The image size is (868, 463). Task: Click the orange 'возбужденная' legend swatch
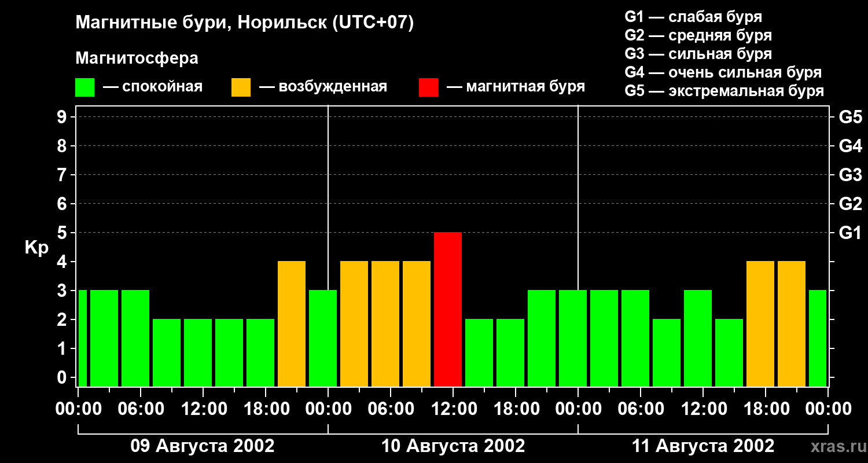pos(241,87)
